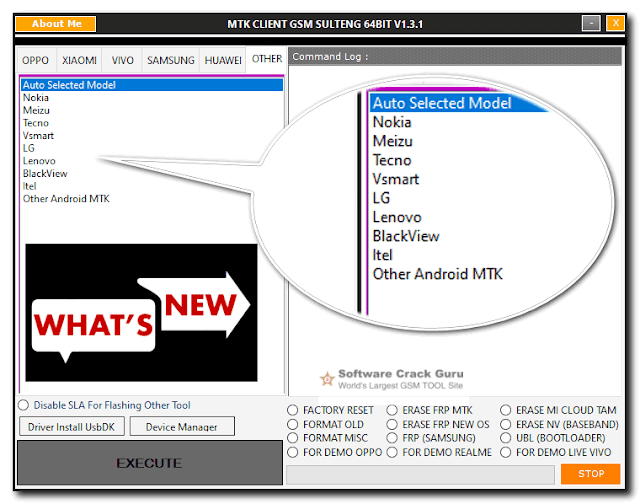Switch to the HUAWEI tab

pyautogui.click(x=223, y=60)
